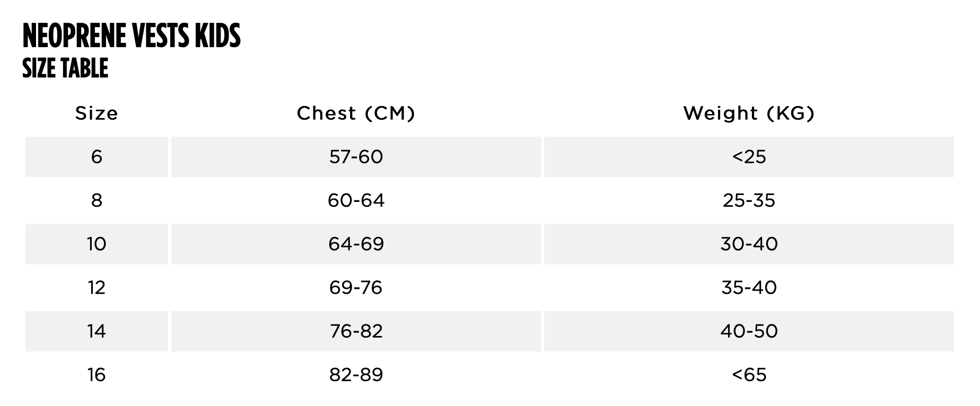The image size is (980, 406).
Task: Click chest value 64-69
Action: point(356,244)
